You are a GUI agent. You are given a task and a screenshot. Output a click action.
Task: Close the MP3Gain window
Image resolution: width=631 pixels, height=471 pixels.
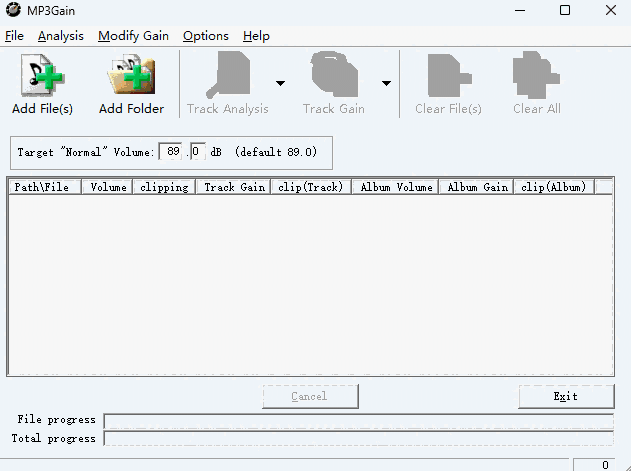pos(611,10)
